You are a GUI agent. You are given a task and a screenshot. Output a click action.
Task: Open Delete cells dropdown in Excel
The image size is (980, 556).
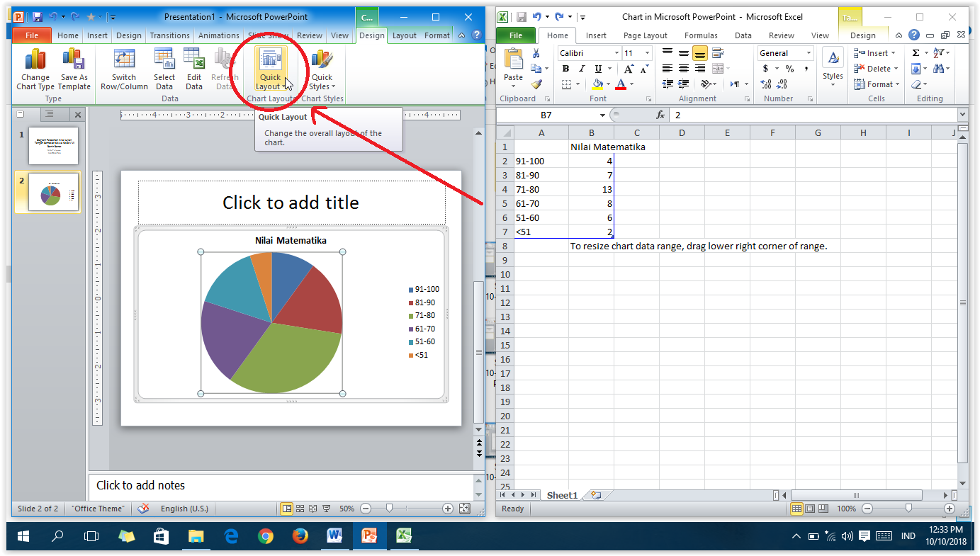pos(877,69)
